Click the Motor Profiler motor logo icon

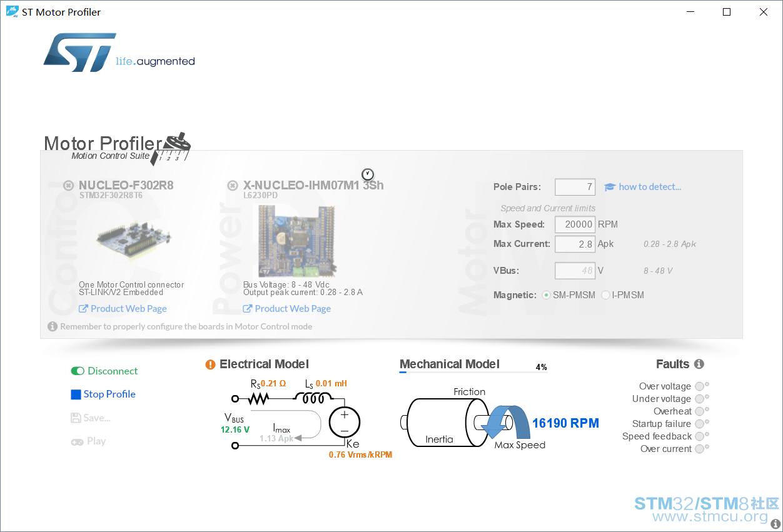point(171,149)
